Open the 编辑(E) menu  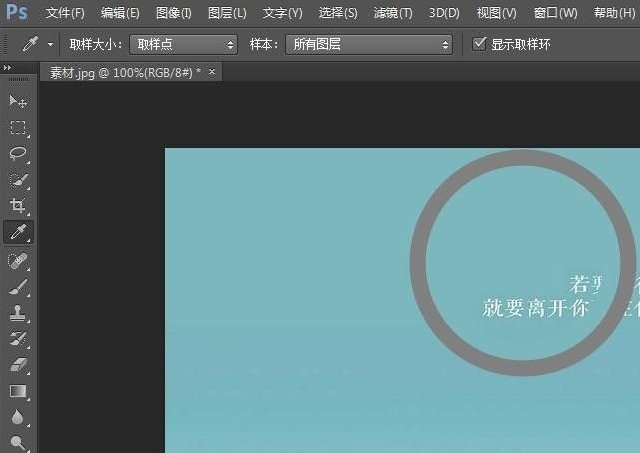(x=120, y=13)
